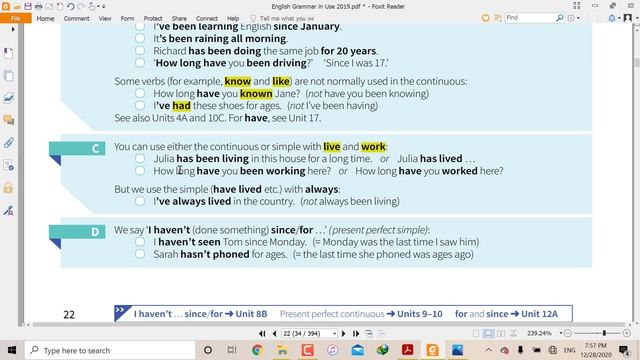Go to the last page
The width and height of the screenshot is (640, 360).
[356, 333]
